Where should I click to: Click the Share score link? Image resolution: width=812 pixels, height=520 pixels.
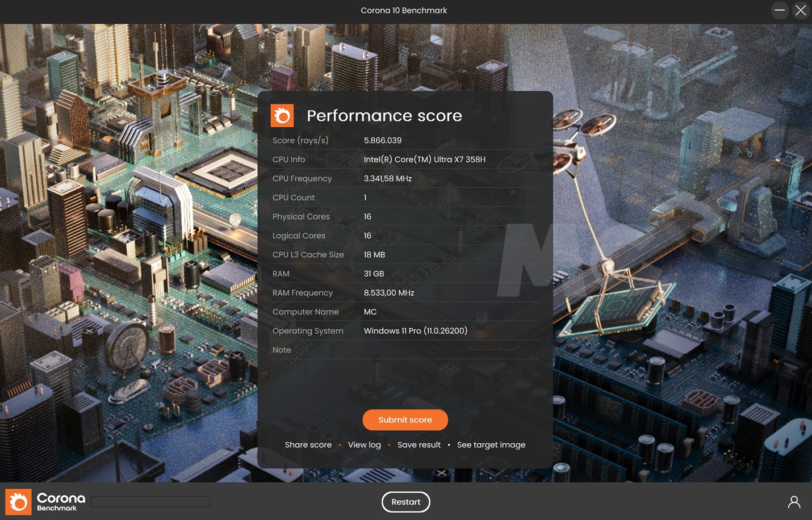coord(308,445)
